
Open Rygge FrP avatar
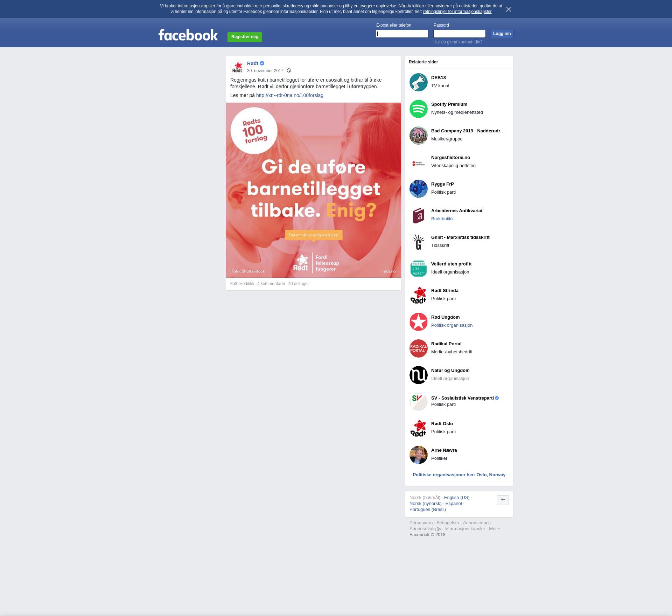419,189
